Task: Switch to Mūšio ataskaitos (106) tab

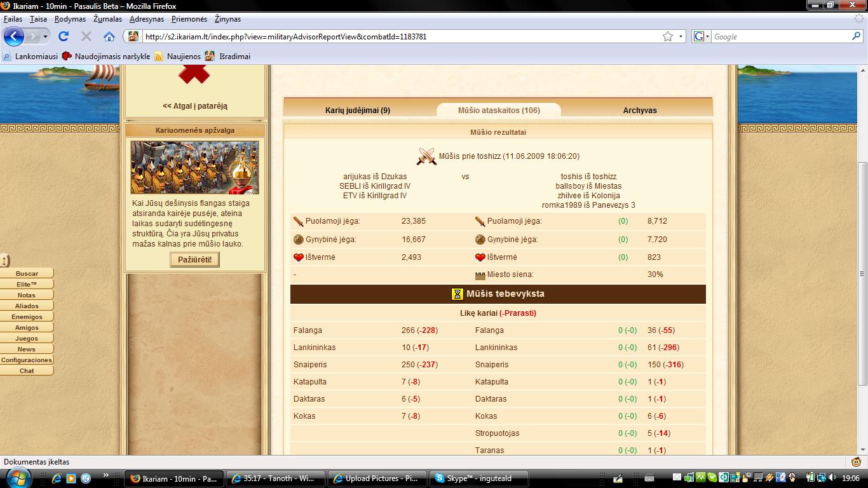Action: point(499,110)
